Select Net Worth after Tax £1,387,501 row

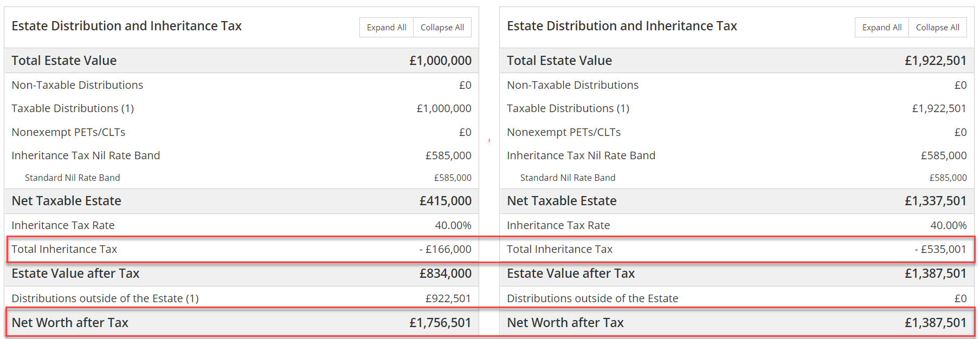[737, 323]
